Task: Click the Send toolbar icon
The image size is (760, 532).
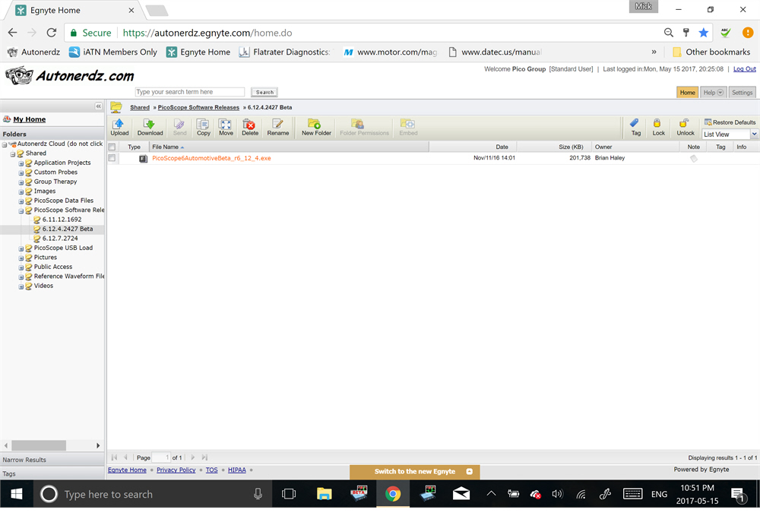Action: tap(179, 128)
